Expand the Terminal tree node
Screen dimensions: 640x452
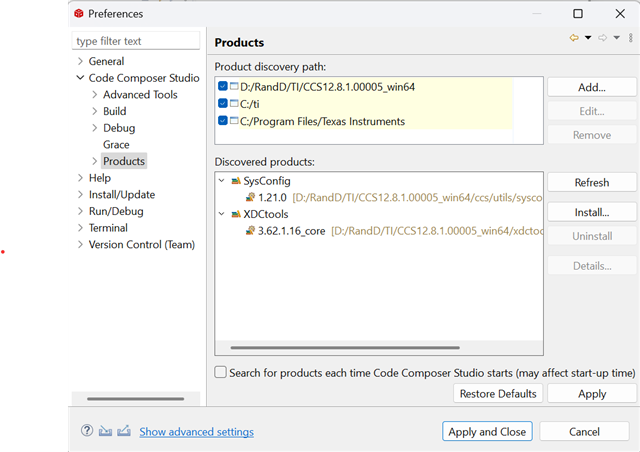coord(80,228)
